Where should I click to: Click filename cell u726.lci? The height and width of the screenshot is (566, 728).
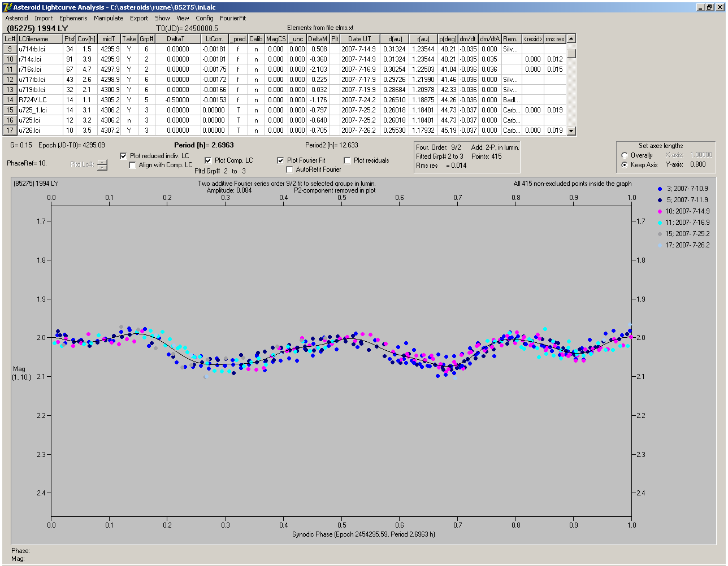point(40,130)
